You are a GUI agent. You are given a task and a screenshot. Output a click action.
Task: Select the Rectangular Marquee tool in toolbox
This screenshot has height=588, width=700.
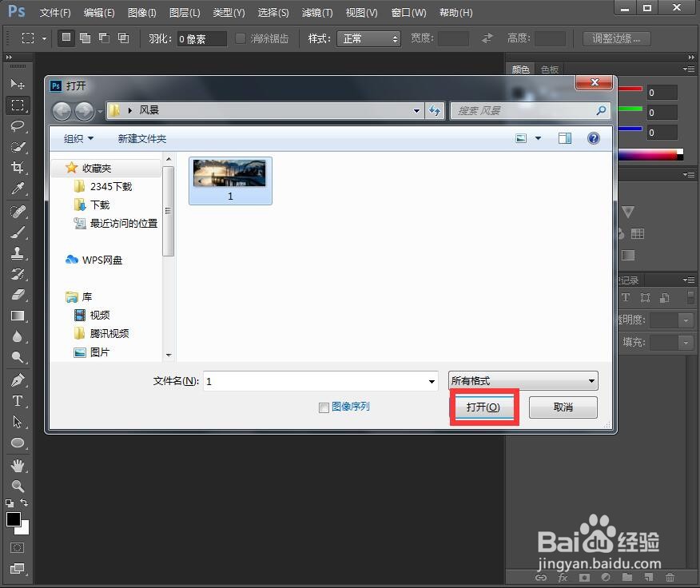18,105
